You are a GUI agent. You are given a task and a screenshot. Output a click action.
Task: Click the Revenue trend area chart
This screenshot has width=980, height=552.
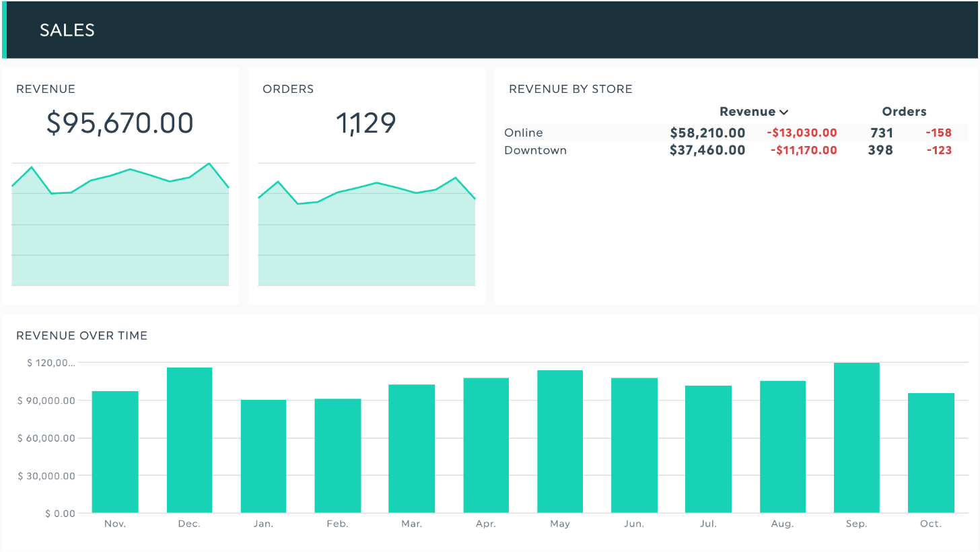click(x=120, y=224)
